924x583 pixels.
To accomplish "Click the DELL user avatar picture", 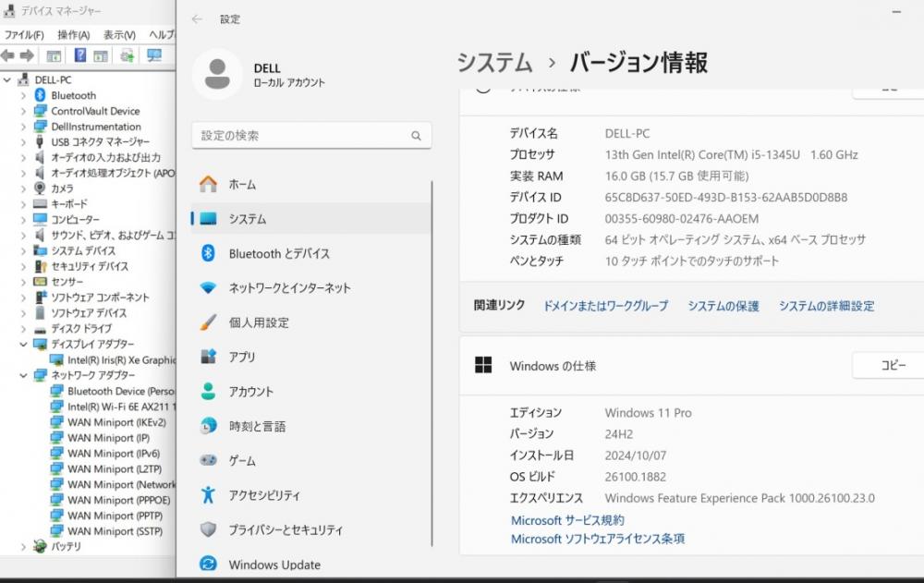I will (217, 74).
